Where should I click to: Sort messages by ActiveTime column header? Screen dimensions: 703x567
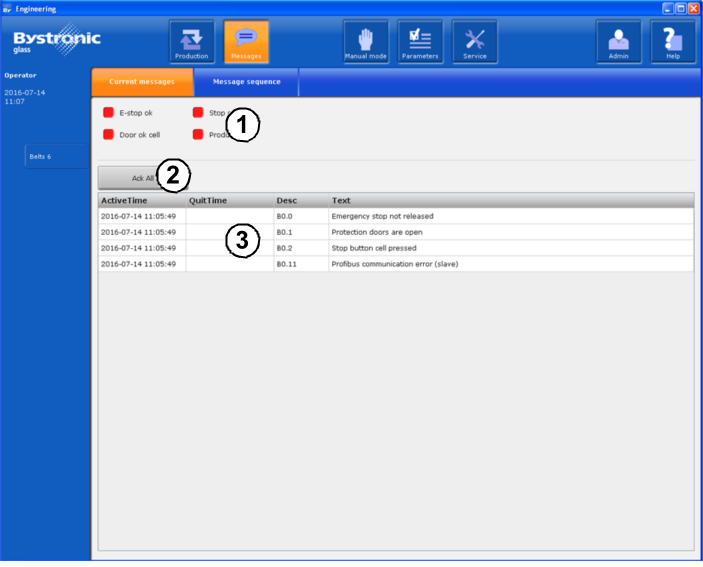click(141, 201)
